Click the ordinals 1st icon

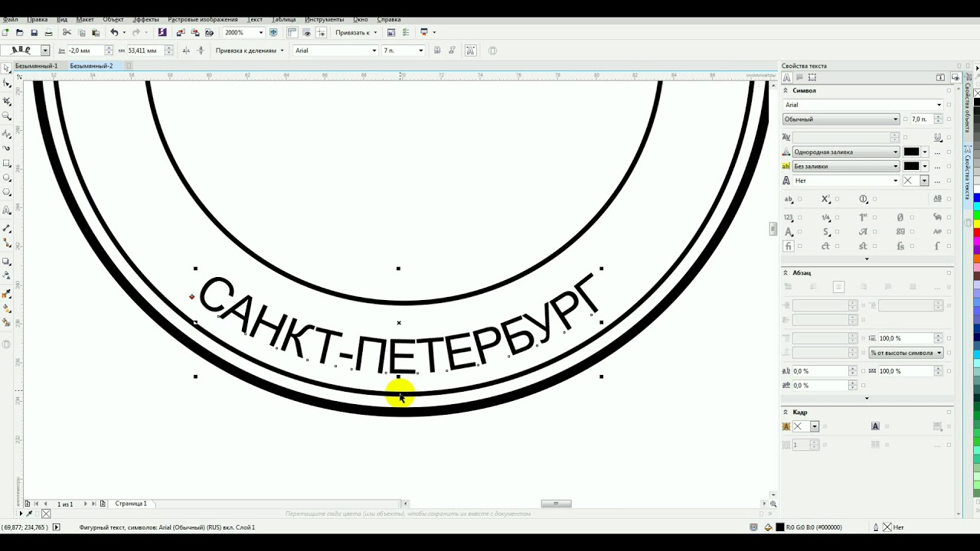863,218
